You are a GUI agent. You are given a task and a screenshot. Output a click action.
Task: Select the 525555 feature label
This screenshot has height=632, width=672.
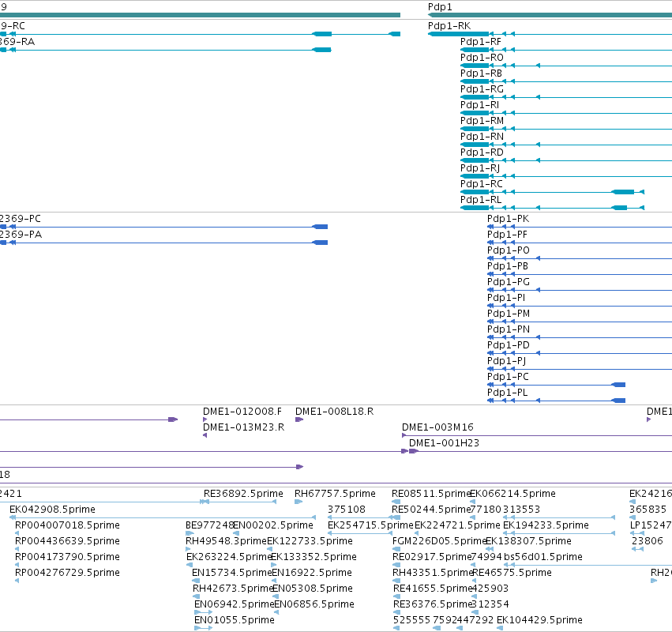411,620
